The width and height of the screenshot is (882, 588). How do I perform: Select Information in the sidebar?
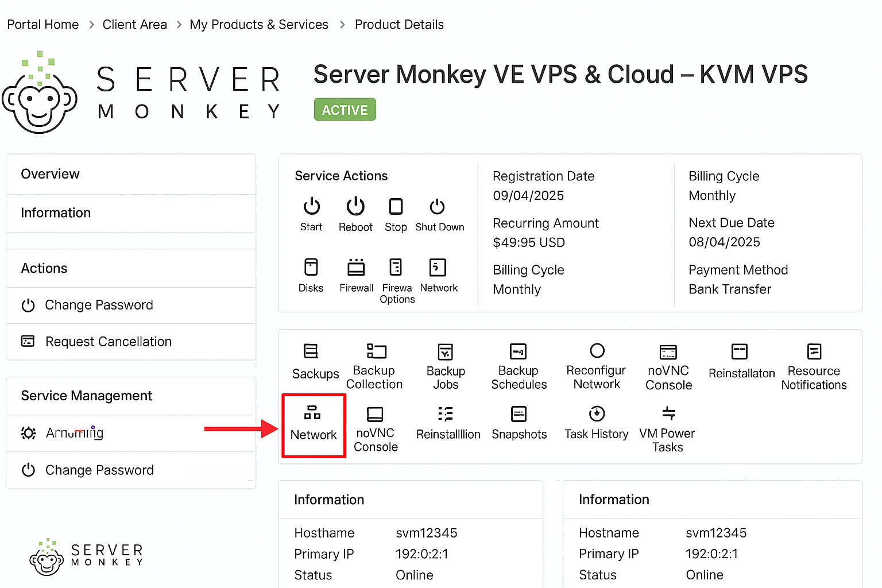[x=131, y=213]
